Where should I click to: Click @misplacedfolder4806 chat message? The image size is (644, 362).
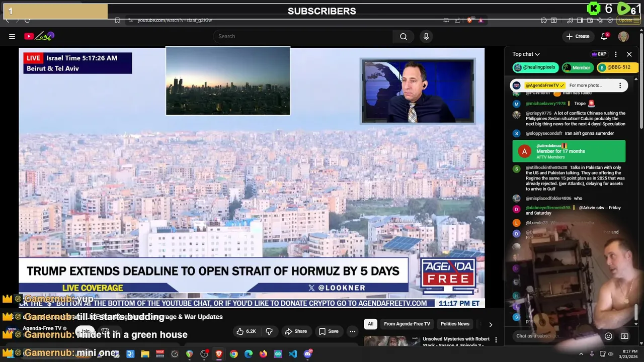pos(570,199)
